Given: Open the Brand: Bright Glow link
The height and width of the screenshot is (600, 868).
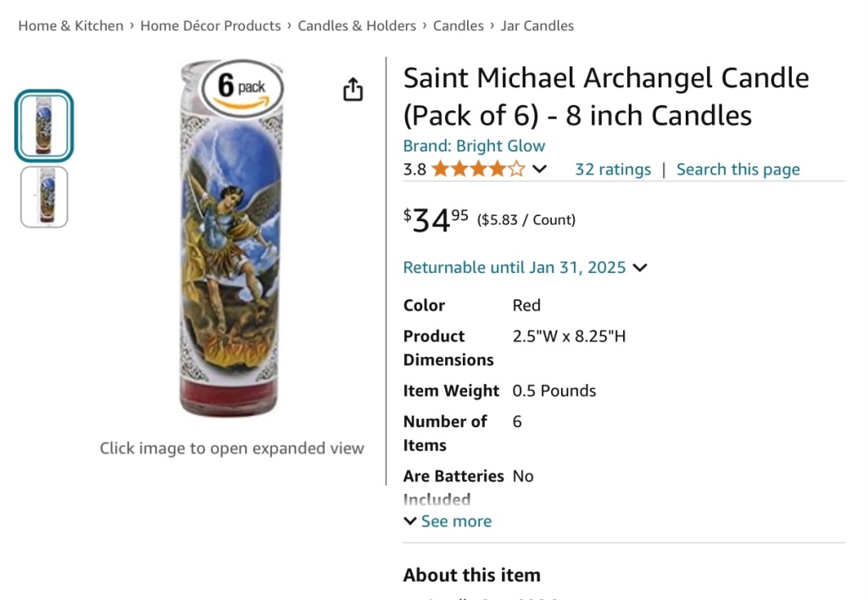Looking at the screenshot, I should 474,146.
